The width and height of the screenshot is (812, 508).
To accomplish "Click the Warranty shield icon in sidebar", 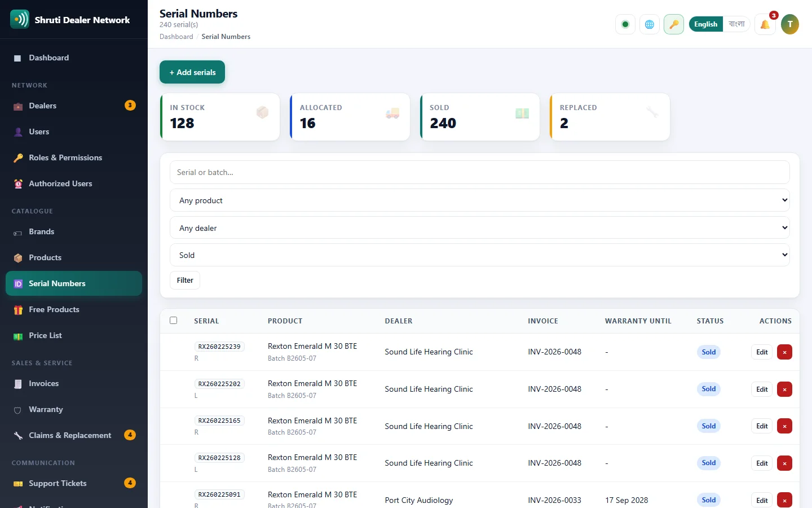I will pos(18,410).
